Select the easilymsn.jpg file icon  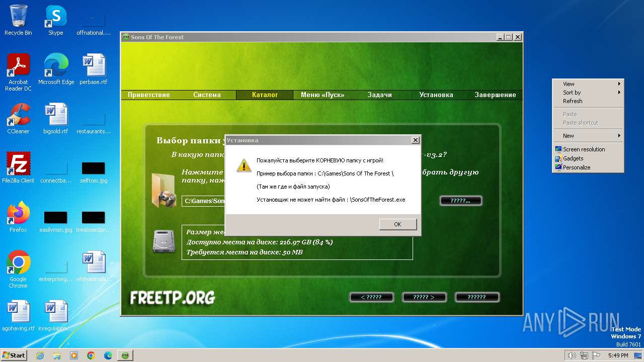point(55,220)
